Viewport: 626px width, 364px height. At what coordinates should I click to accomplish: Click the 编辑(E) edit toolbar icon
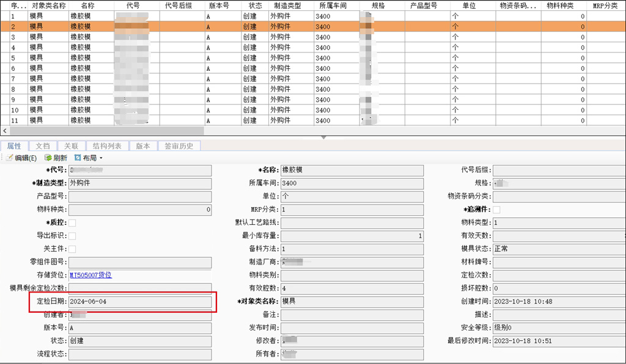9,158
